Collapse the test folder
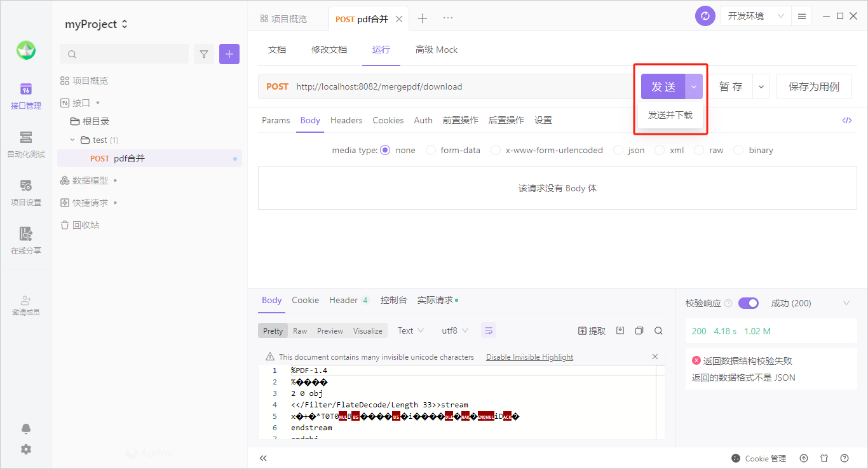Screen dimensions: 868x469 coord(72,140)
